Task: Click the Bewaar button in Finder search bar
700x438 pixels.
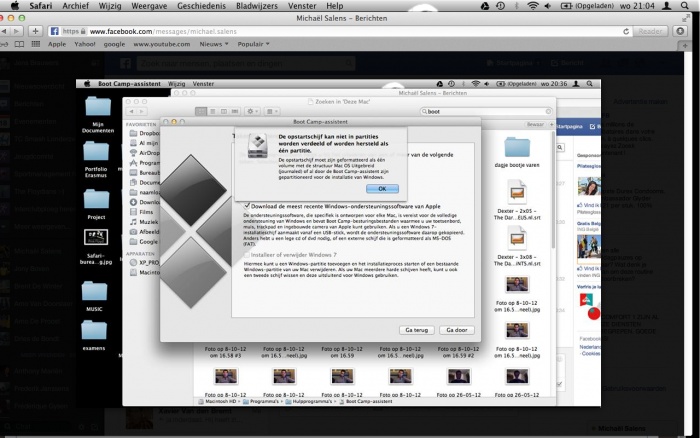Action: (535, 125)
